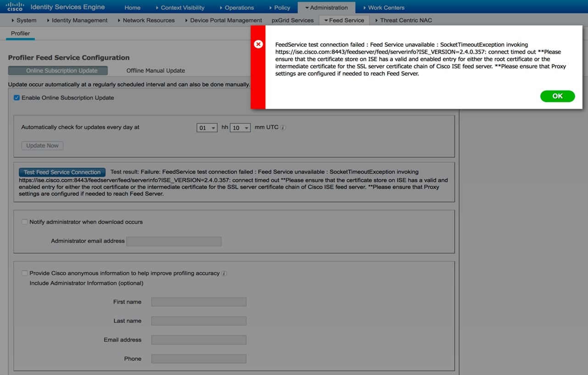This screenshot has width=588, height=375.
Task: Open the Administration menu
Action: point(326,7)
